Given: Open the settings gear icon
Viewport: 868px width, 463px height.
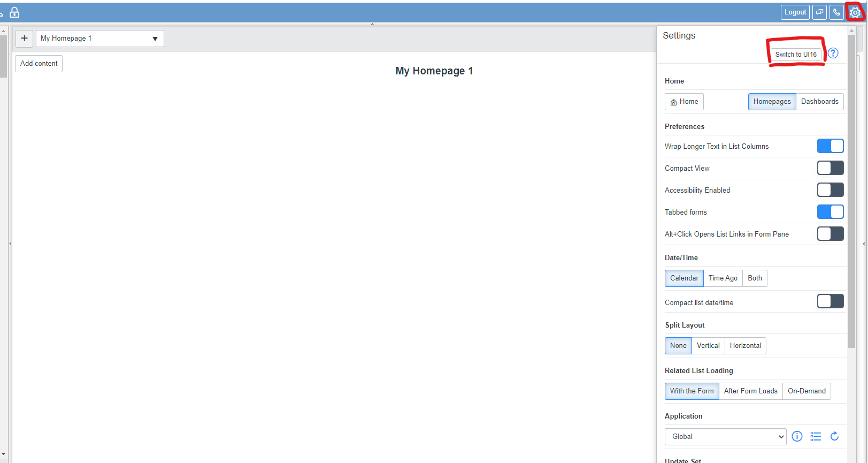Looking at the screenshot, I should [855, 12].
